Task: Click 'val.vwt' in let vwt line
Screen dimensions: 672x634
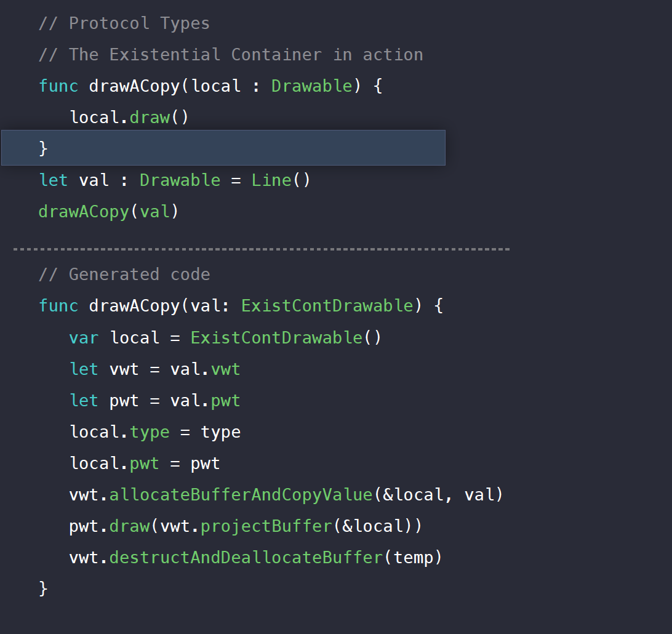Action: point(206,369)
